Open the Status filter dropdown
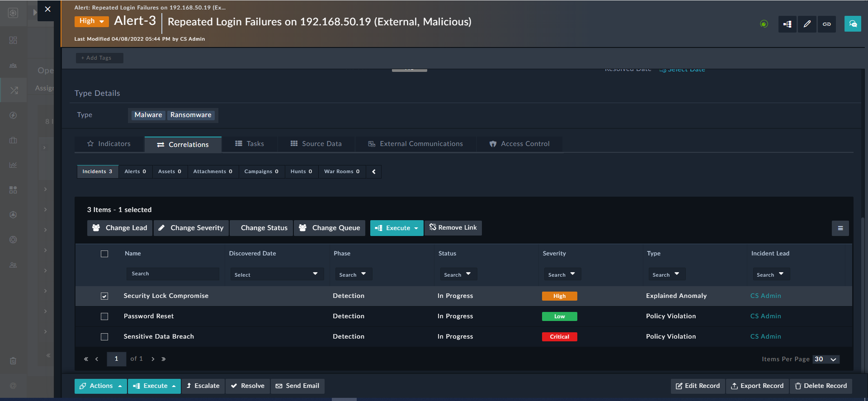 point(458,274)
